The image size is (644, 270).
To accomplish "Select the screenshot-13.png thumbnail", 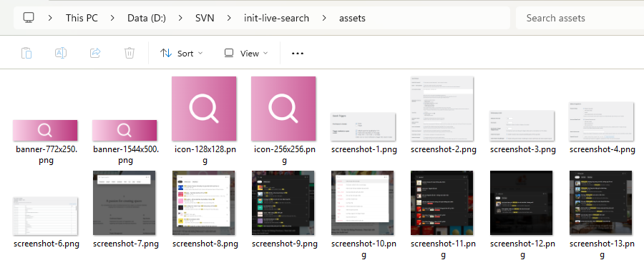I will pyautogui.click(x=601, y=203).
